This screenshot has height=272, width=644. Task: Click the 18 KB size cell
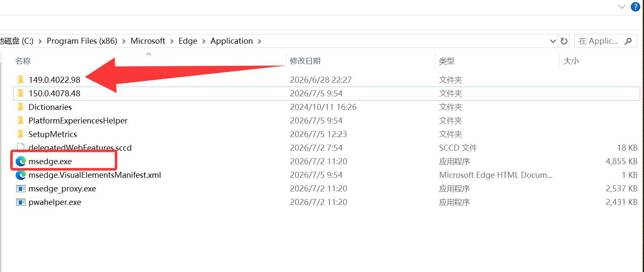(x=627, y=148)
